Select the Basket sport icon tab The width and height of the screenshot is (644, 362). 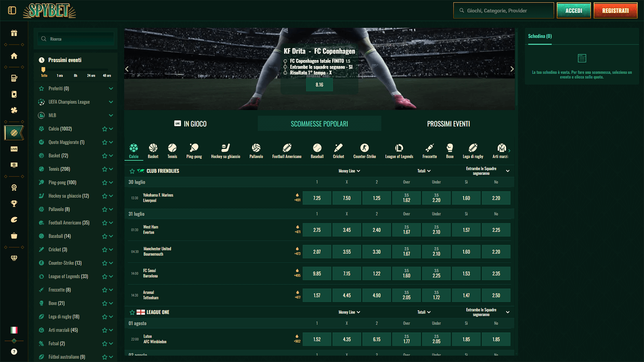tap(153, 151)
